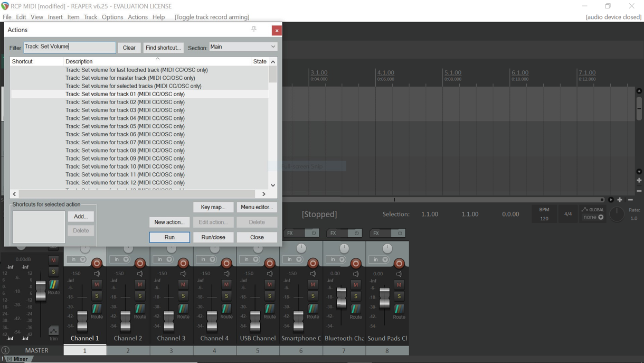This screenshot has height=363, width=644.
Task: Open input selector dropdown on Channel 1
Action: tap(78, 259)
